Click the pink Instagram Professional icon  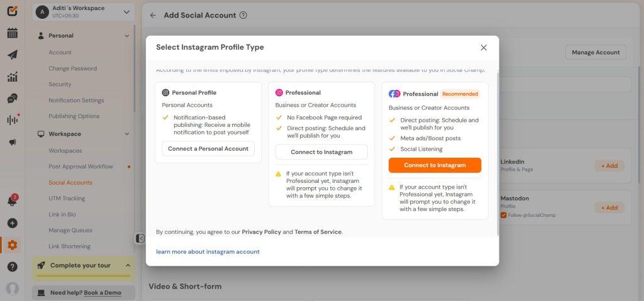(279, 93)
